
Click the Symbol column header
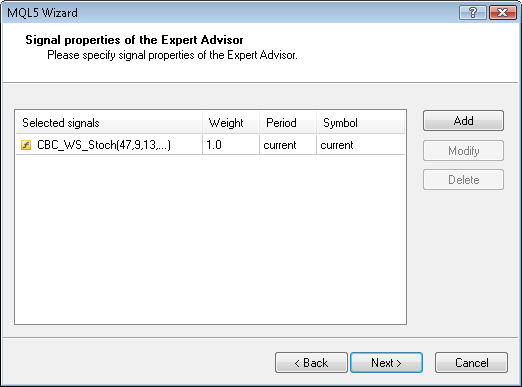click(361, 123)
